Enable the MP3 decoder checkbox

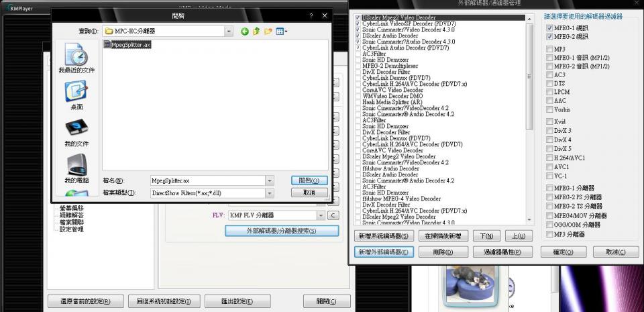(549, 49)
